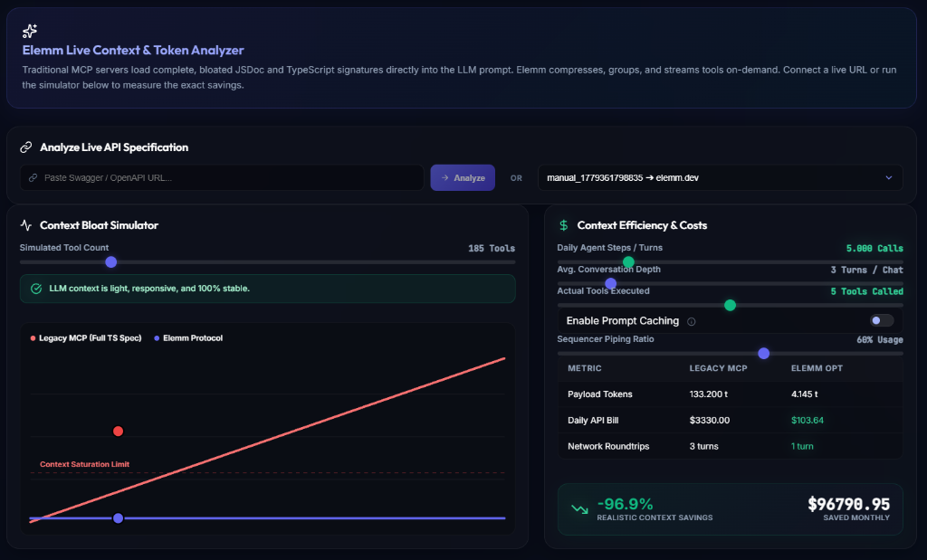Toggle the Enable Prompt Caching switch
This screenshot has height=560, width=927.
click(882, 321)
